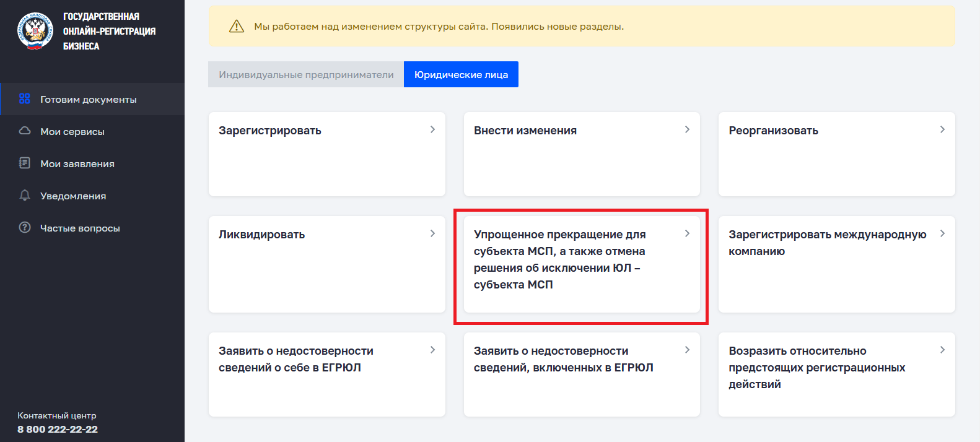Click chevron on Возразить относительно предстоящих card
The width and height of the screenshot is (980, 442).
point(942,350)
